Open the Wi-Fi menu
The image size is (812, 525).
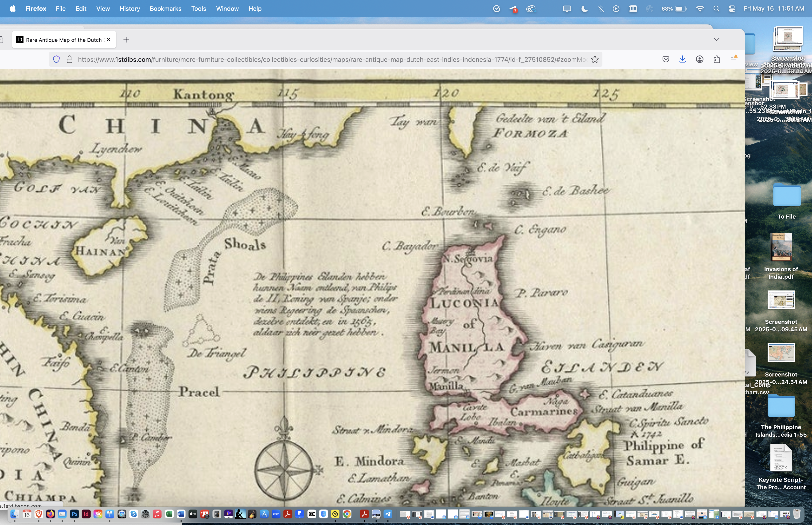[700, 8]
